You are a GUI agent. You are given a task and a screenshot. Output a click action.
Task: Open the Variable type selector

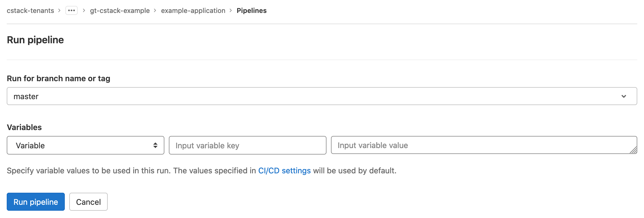86,145
